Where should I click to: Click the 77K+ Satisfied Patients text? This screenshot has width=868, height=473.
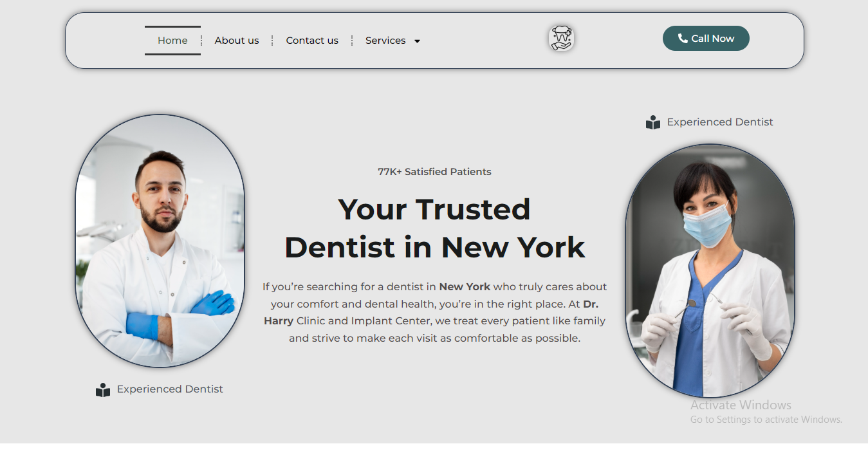pyautogui.click(x=434, y=172)
